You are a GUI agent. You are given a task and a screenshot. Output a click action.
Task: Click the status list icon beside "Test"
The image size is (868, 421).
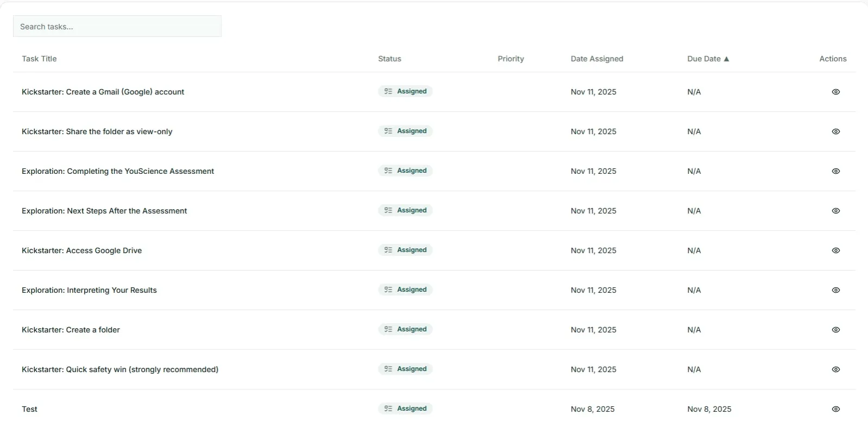click(387, 409)
